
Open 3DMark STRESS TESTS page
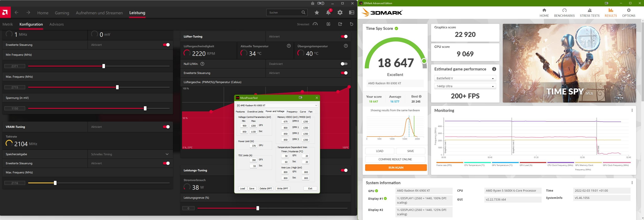(589, 13)
